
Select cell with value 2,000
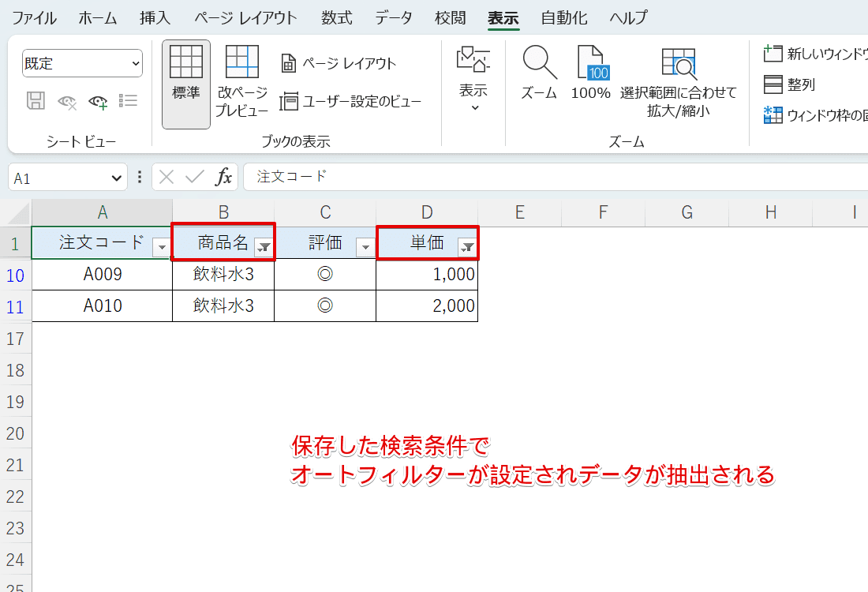427,306
